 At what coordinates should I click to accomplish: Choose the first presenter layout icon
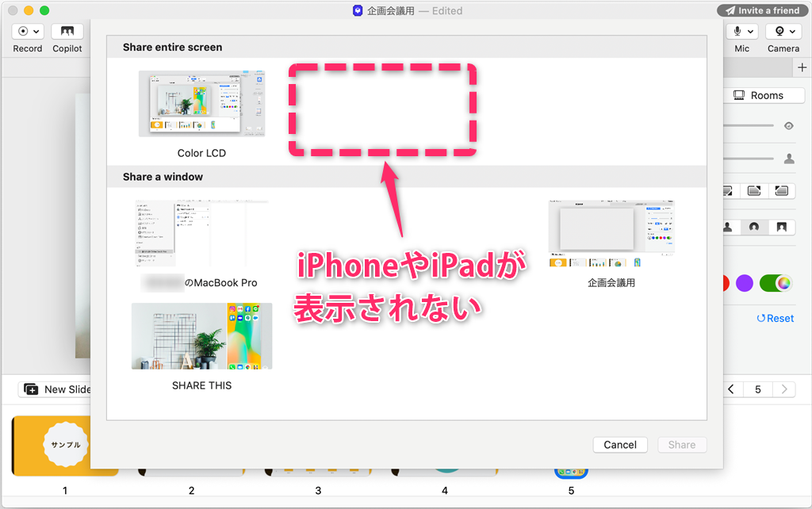pos(726,190)
